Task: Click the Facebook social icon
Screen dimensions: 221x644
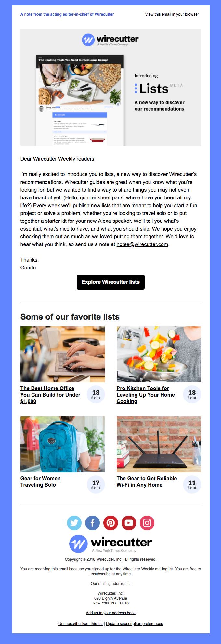Action: coord(92,523)
